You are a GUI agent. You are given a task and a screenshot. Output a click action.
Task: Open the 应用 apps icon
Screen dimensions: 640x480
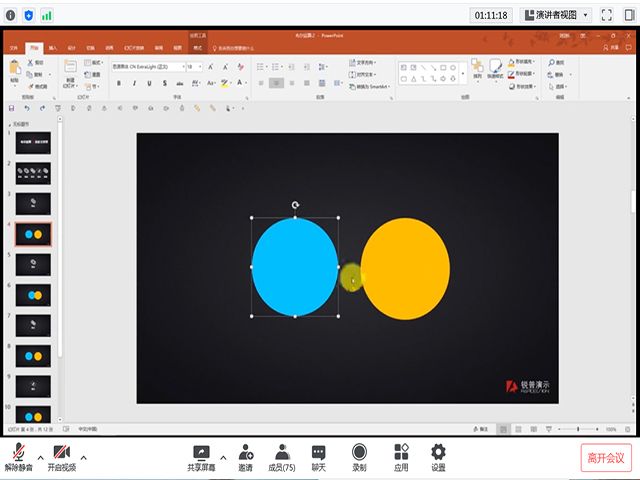tap(401, 452)
